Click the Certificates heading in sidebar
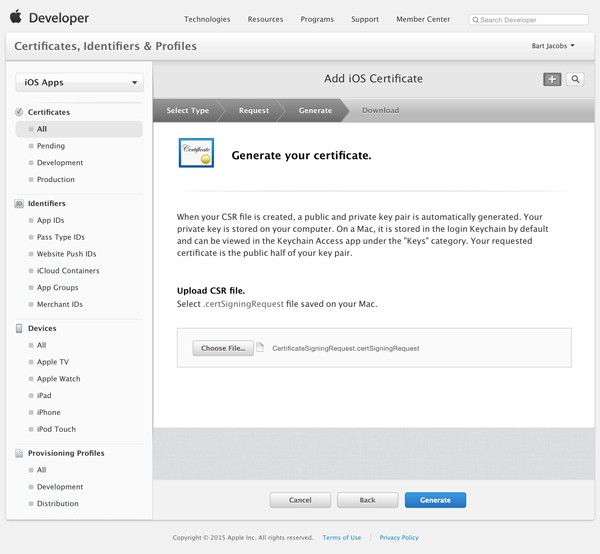The width and height of the screenshot is (600, 554). (x=49, y=112)
